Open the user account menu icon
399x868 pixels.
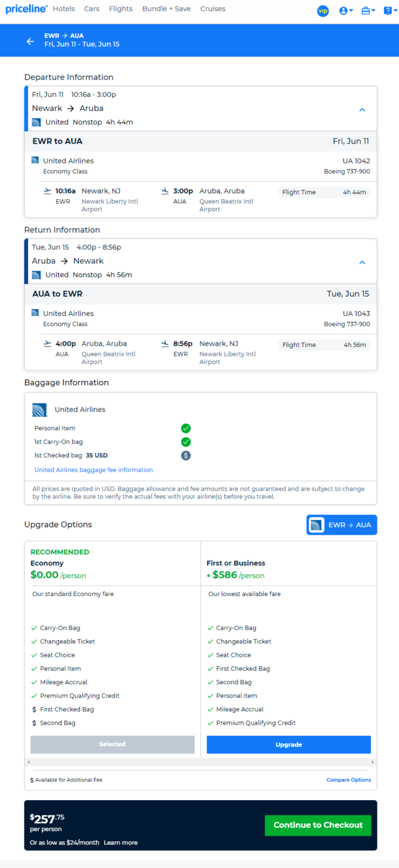[x=346, y=11]
